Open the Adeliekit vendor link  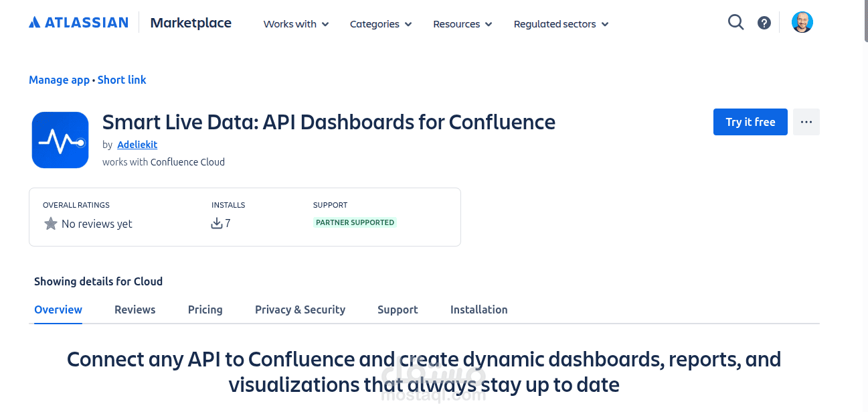[x=137, y=144]
